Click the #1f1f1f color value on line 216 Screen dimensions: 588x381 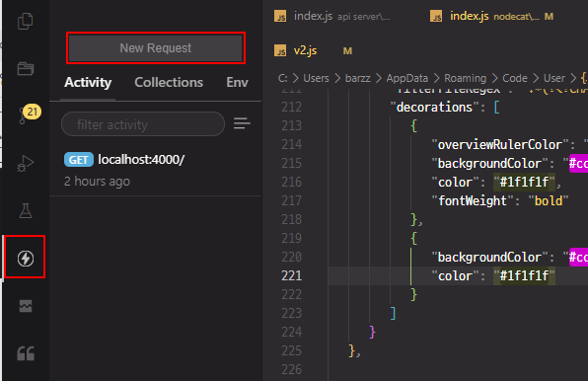point(524,182)
